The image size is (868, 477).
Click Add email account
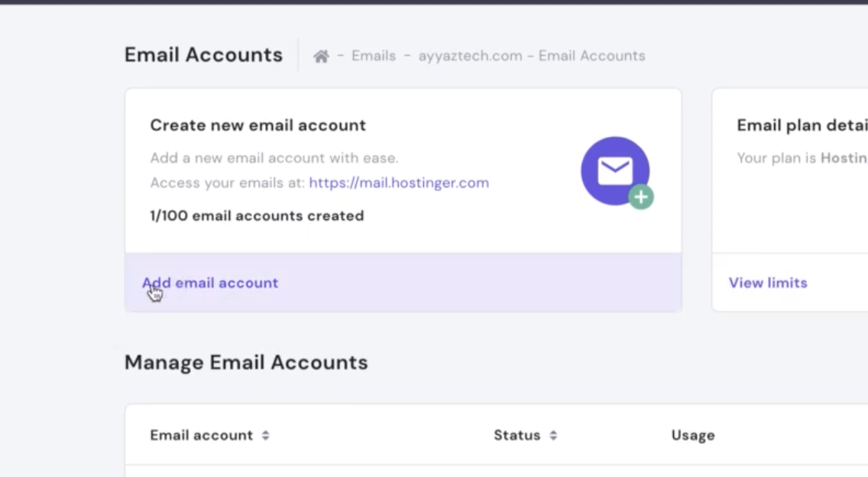[210, 283]
